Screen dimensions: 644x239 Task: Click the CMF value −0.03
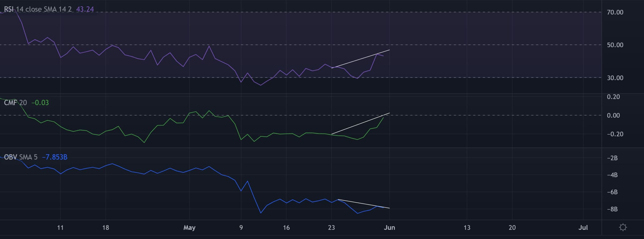[x=40, y=102]
